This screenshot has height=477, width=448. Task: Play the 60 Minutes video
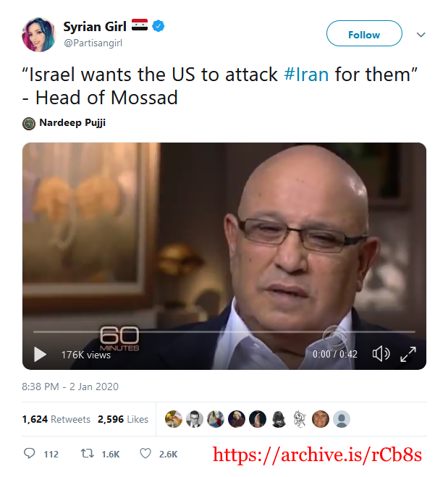pos(40,354)
